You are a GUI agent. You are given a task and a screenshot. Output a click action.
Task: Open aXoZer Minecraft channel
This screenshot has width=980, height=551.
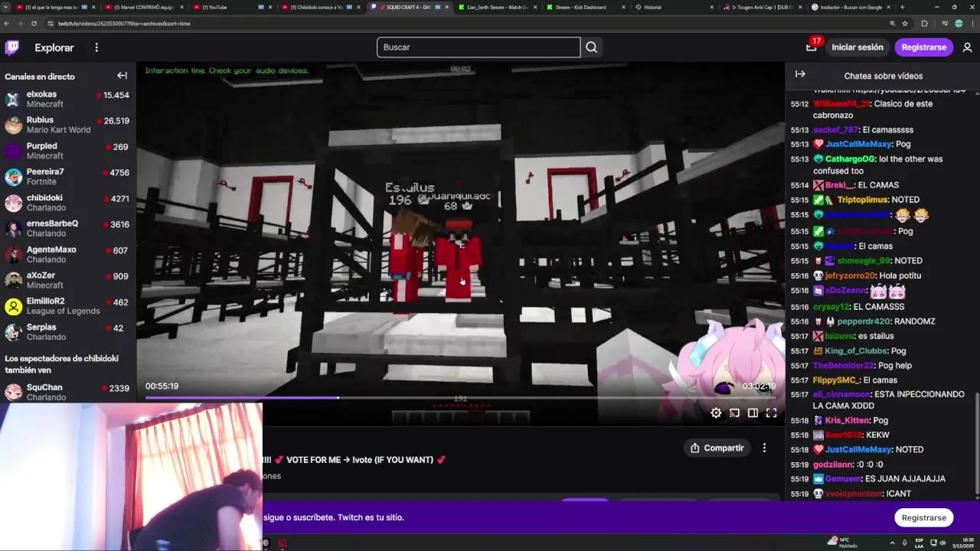pos(67,280)
